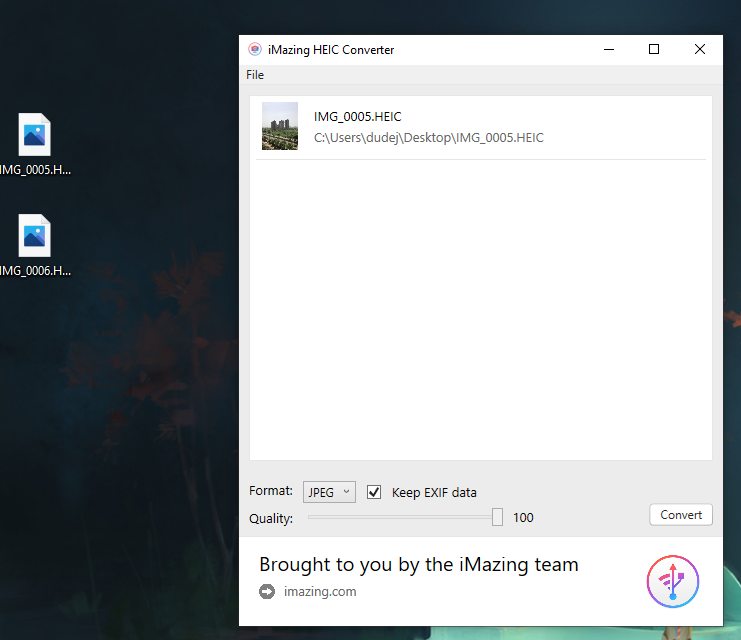Click the IMG_0005.HEIC file name in list
The width and height of the screenshot is (741, 640).
(x=357, y=117)
